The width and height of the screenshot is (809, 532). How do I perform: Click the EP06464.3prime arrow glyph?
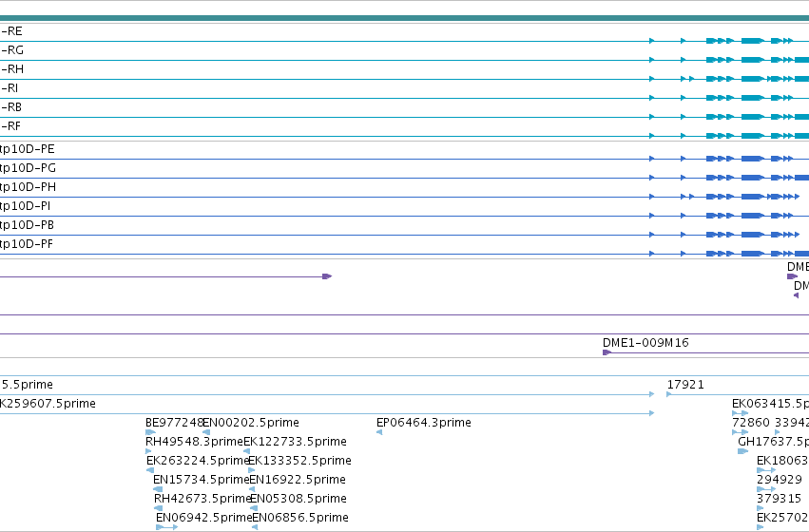[x=379, y=432]
